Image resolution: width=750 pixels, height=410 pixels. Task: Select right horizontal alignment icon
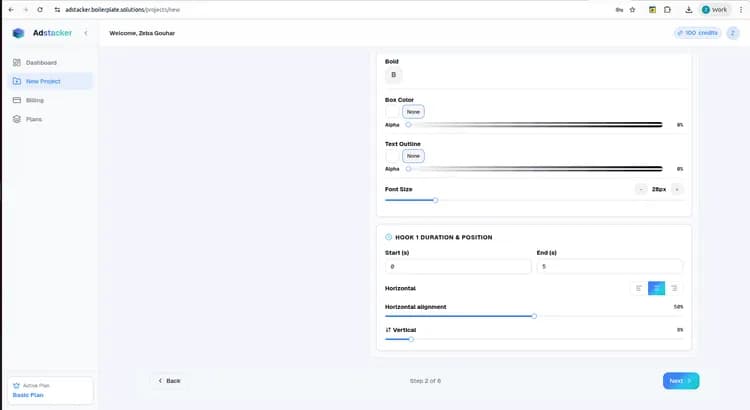pos(674,288)
